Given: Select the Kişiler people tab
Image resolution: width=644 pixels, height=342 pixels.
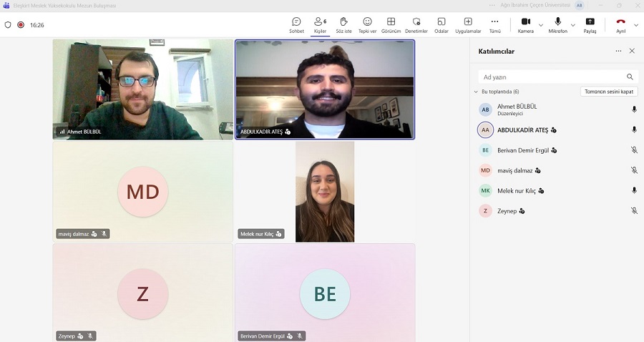Looking at the screenshot, I should [x=320, y=25].
